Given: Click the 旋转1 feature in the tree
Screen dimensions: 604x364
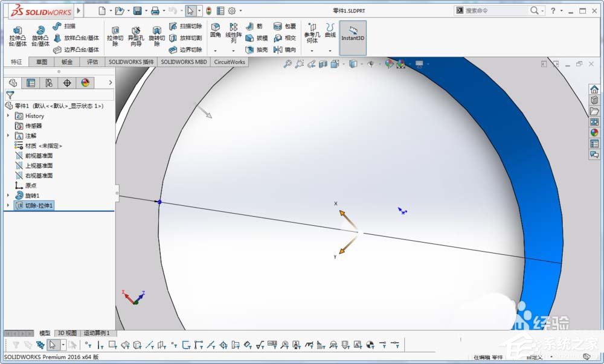Looking at the screenshot, I should click(x=31, y=196).
